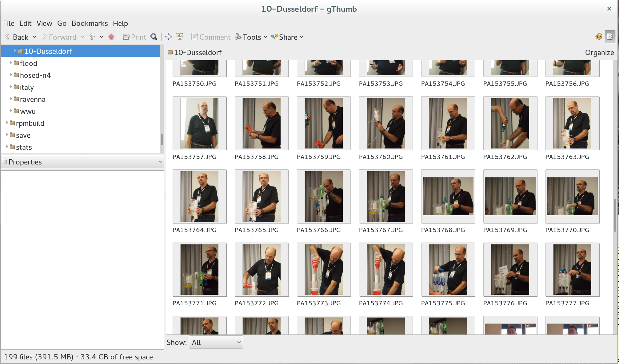The height and width of the screenshot is (364, 619).
Task: Start the slideshow presentation icon
Action: [180, 37]
